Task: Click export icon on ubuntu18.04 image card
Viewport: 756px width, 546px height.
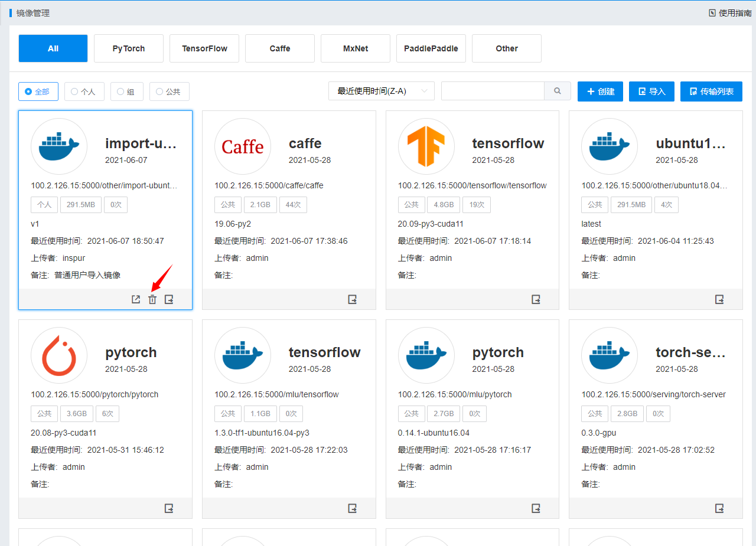Action: [x=719, y=299]
